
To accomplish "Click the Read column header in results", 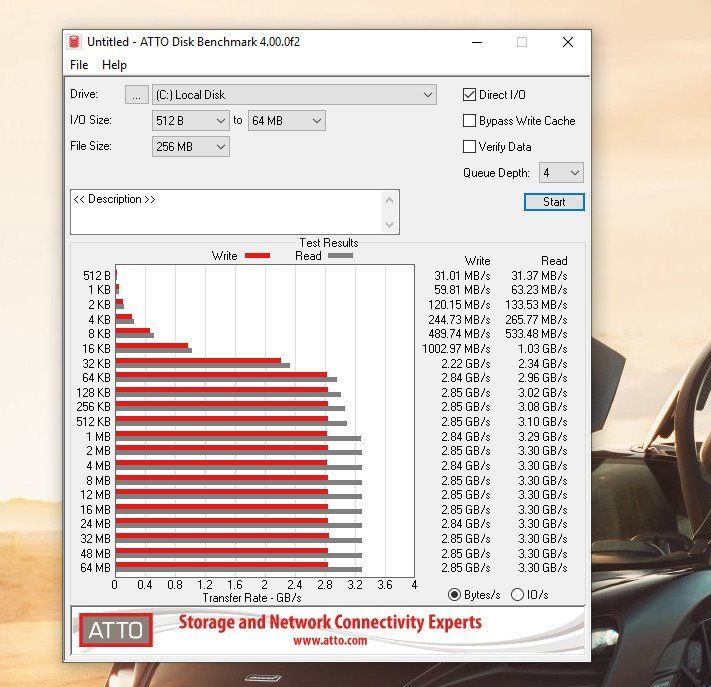I will pyautogui.click(x=554, y=261).
